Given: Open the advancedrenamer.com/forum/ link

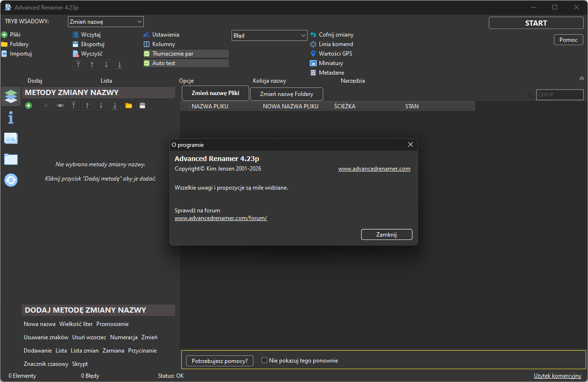Looking at the screenshot, I should click(221, 218).
